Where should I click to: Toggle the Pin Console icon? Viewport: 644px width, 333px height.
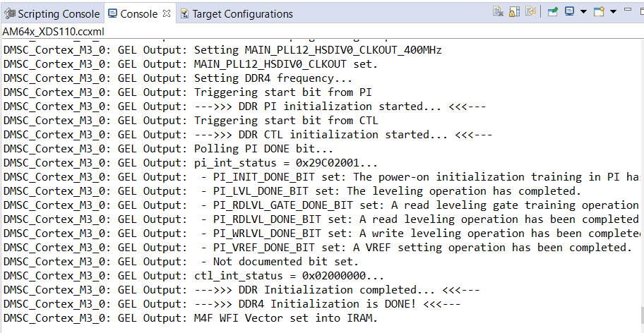pyautogui.click(x=553, y=12)
